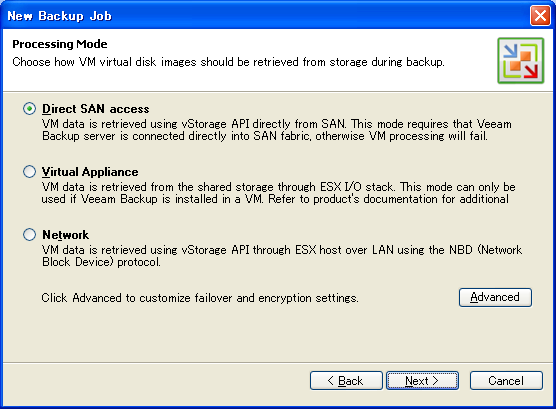This screenshot has width=558, height=409.
Task: Enable the Network processing mode radio button
Action: [x=29, y=235]
